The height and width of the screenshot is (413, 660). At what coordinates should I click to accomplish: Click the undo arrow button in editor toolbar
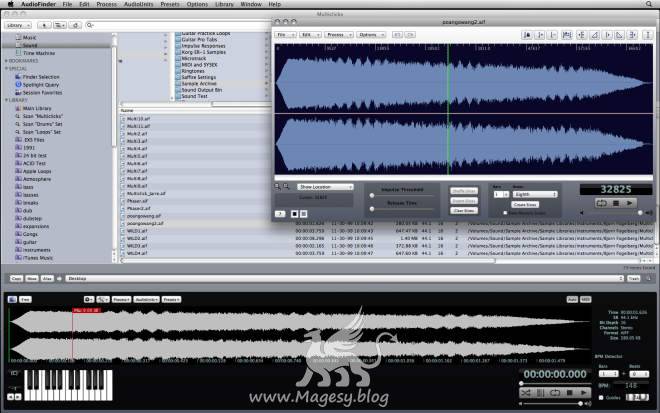coord(397,35)
